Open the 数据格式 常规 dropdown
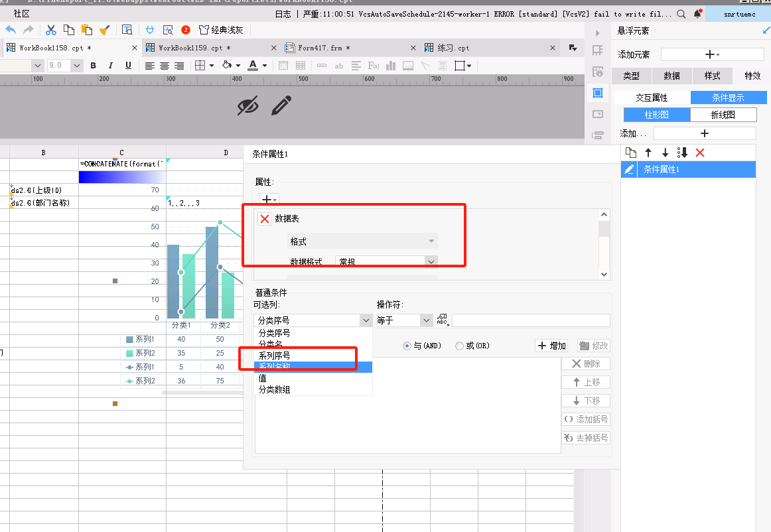The height and width of the screenshot is (532, 771). pos(386,261)
